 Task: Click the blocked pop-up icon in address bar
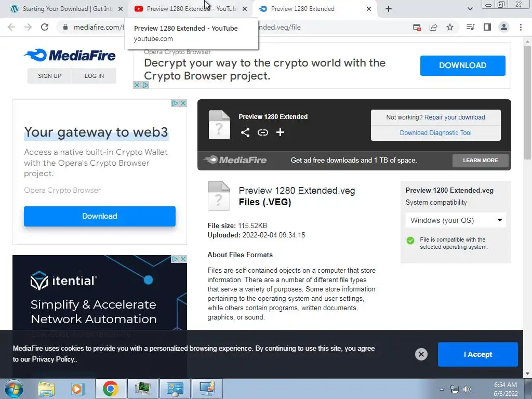(x=417, y=27)
